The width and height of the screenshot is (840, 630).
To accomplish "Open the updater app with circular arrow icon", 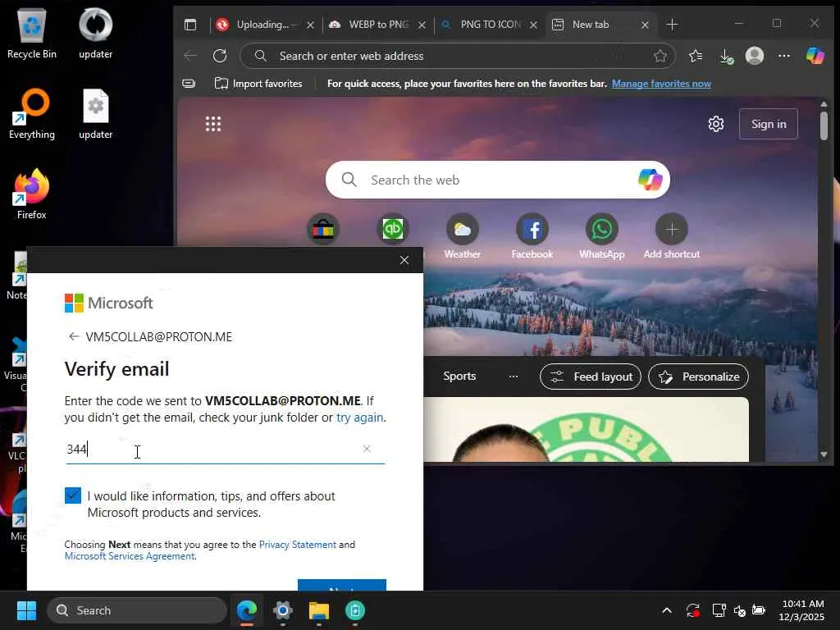I will click(95, 33).
